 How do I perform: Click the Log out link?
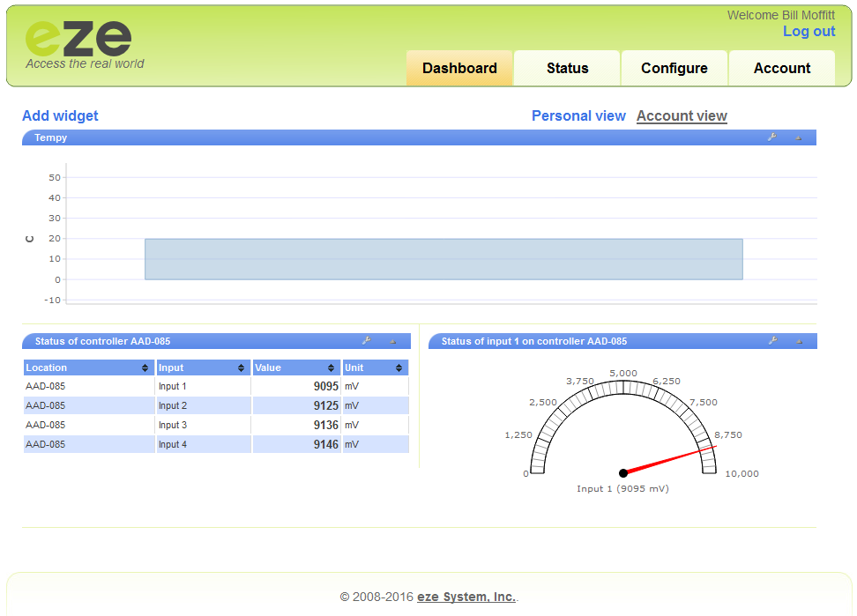pyautogui.click(x=809, y=32)
